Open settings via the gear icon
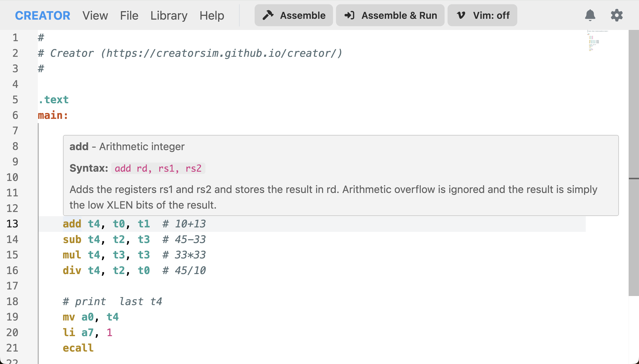The height and width of the screenshot is (364, 639). coord(616,15)
